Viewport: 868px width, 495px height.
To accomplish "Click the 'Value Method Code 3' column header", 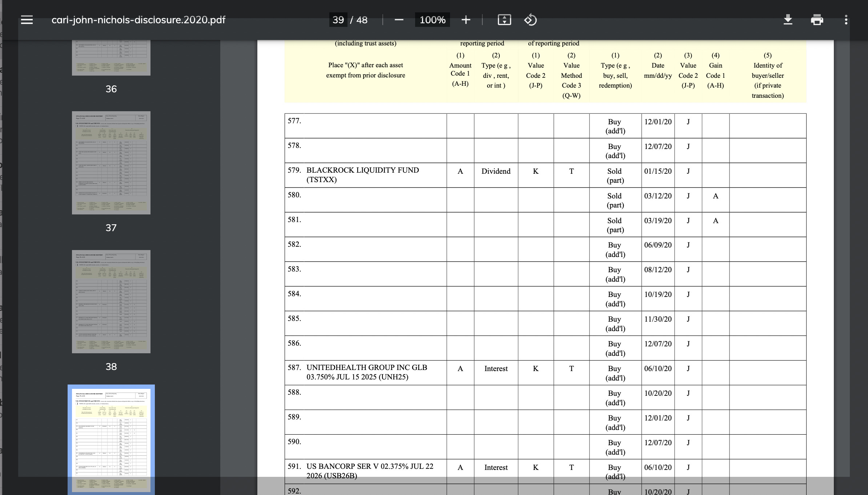I will pyautogui.click(x=571, y=76).
